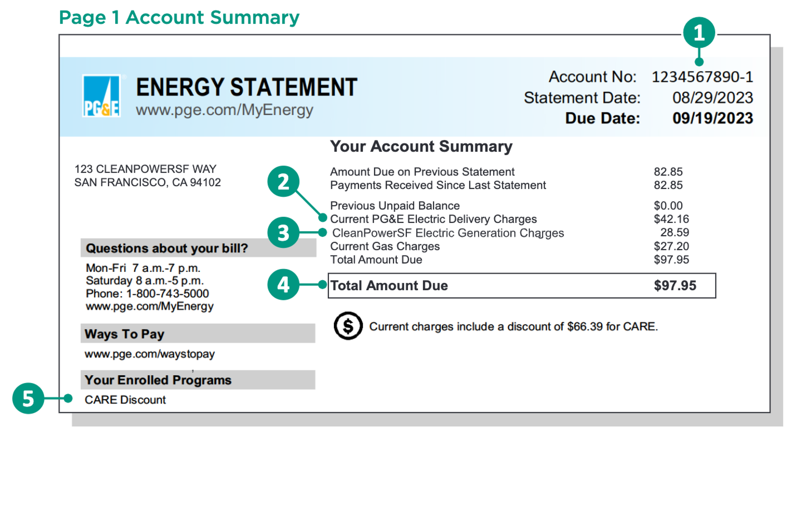Toggle the CleanPowerSF Electric Generation Charges line

[448, 233]
